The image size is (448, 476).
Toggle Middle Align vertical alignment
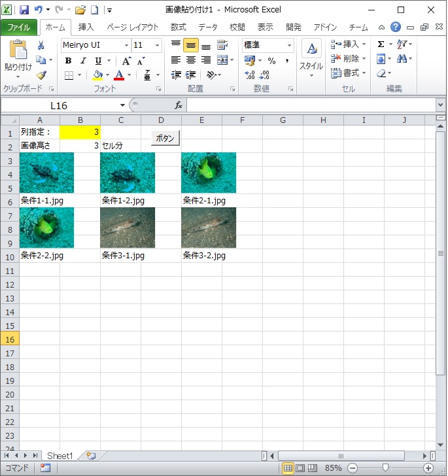click(191, 45)
